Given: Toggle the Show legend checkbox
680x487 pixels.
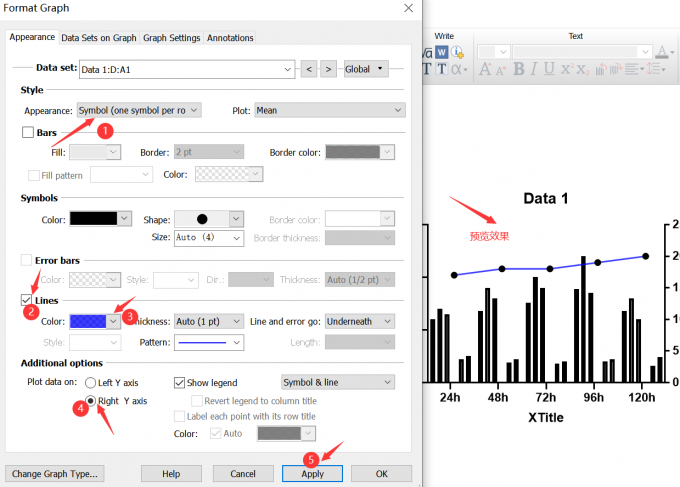Looking at the screenshot, I should click(x=180, y=382).
